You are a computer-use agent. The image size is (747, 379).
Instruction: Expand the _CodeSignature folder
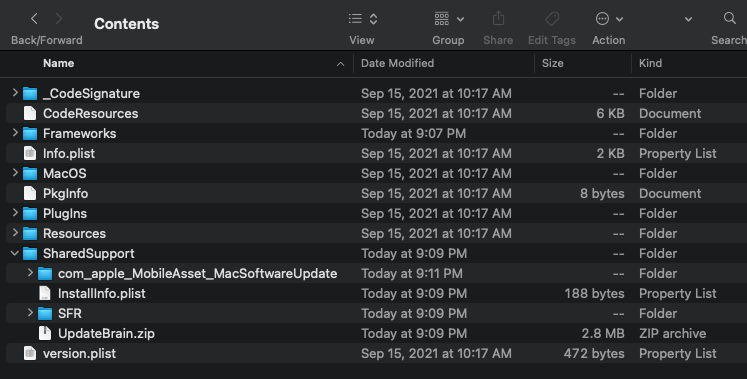coord(15,93)
